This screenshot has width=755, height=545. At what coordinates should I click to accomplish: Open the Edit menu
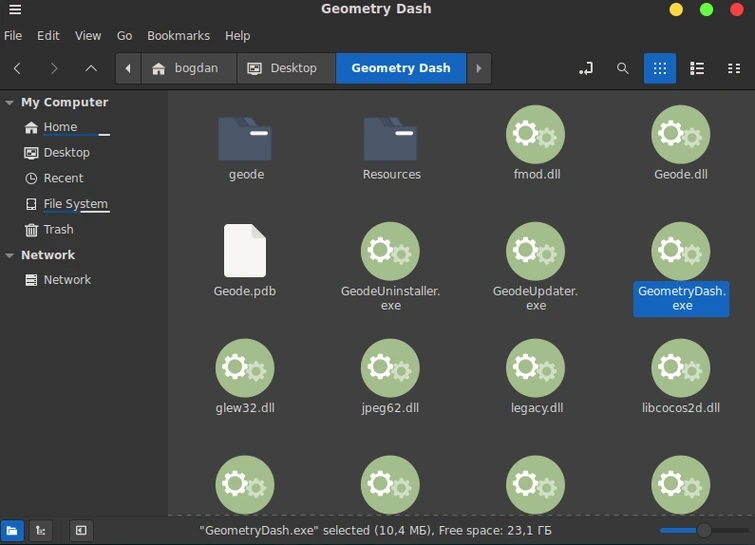point(48,36)
